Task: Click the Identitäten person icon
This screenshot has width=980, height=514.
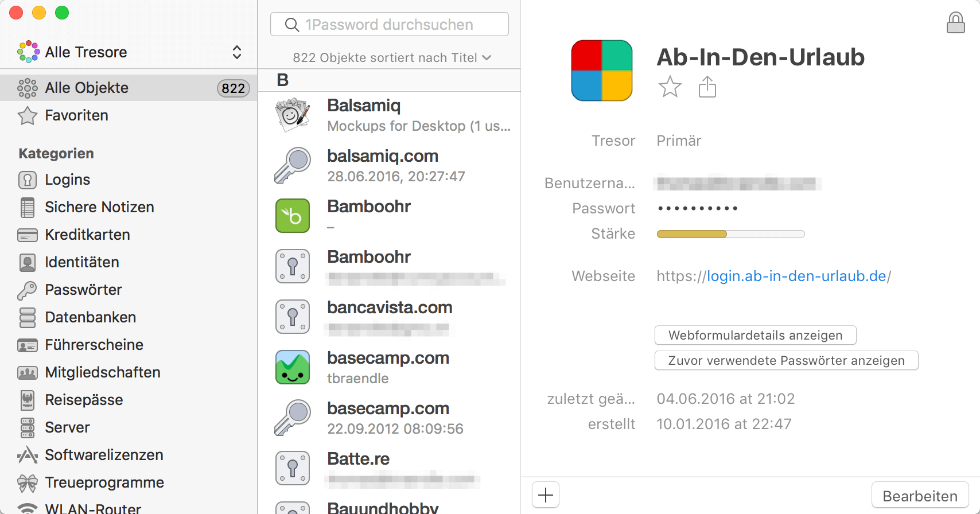Action: [x=28, y=262]
